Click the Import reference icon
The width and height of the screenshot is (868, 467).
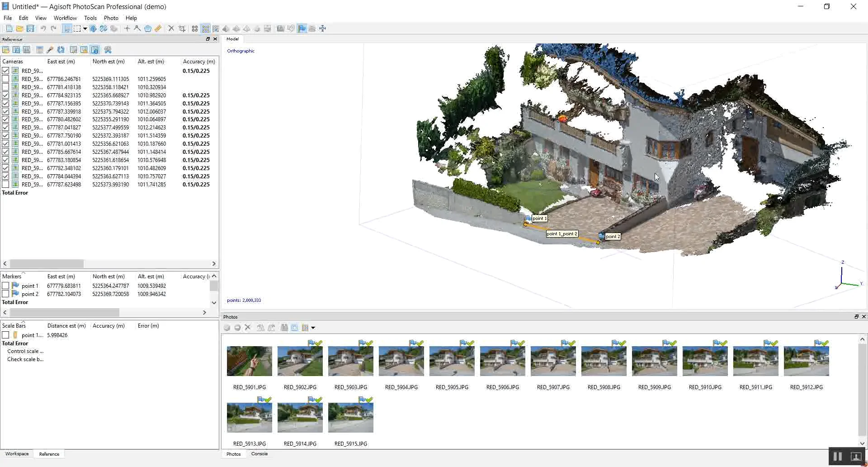pos(6,50)
